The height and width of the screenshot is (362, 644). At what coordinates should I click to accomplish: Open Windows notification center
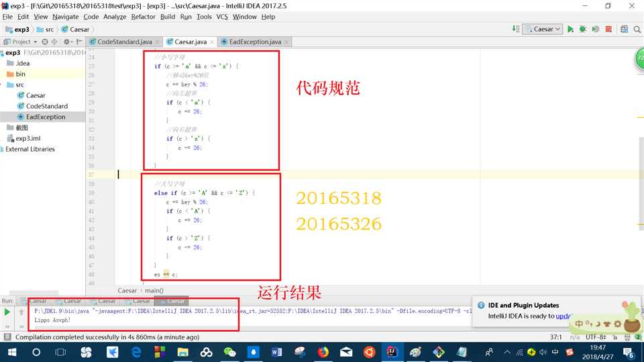pos(629,352)
